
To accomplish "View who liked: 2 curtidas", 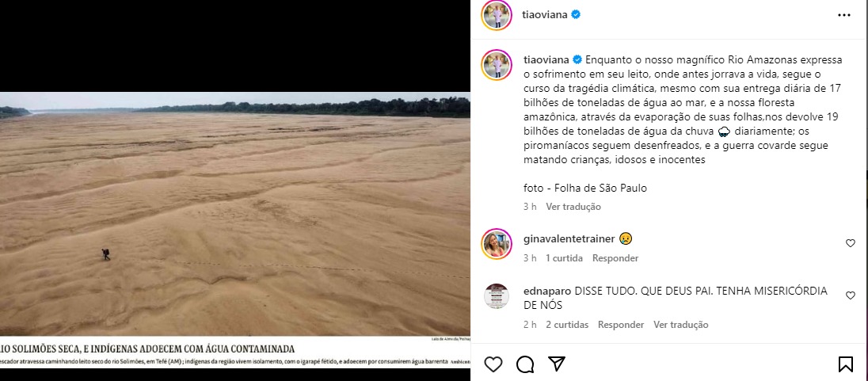I will point(567,325).
